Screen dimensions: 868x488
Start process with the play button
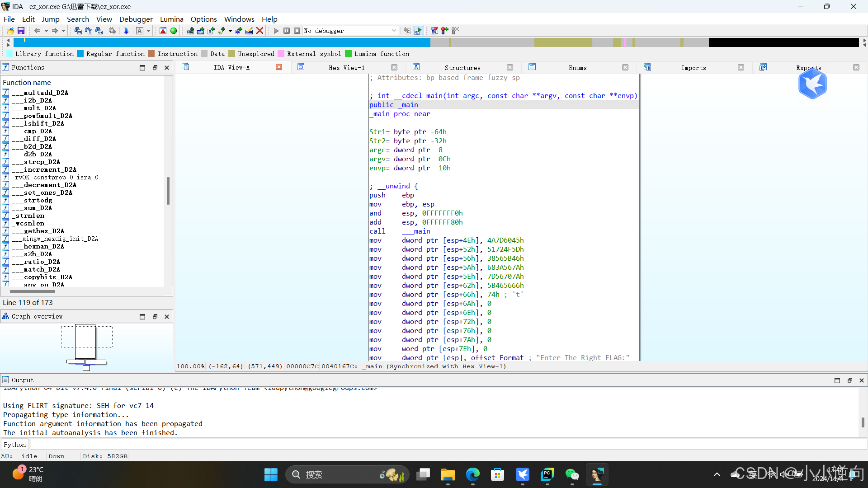[276, 31]
